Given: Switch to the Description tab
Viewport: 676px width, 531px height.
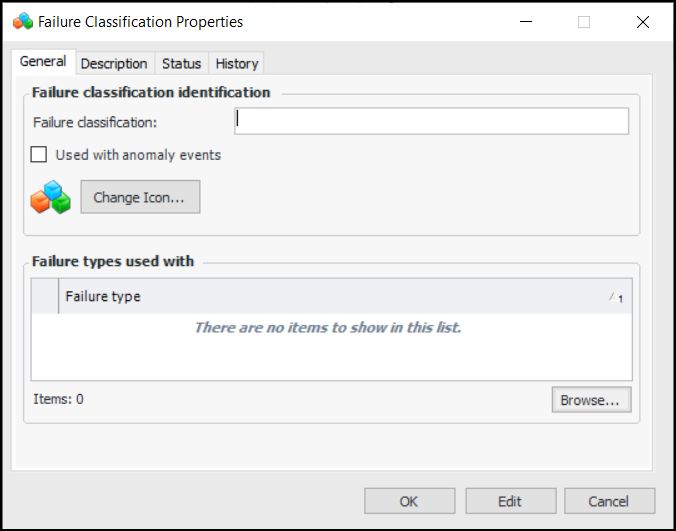Looking at the screenshot, I should click(x=114, y=63).
